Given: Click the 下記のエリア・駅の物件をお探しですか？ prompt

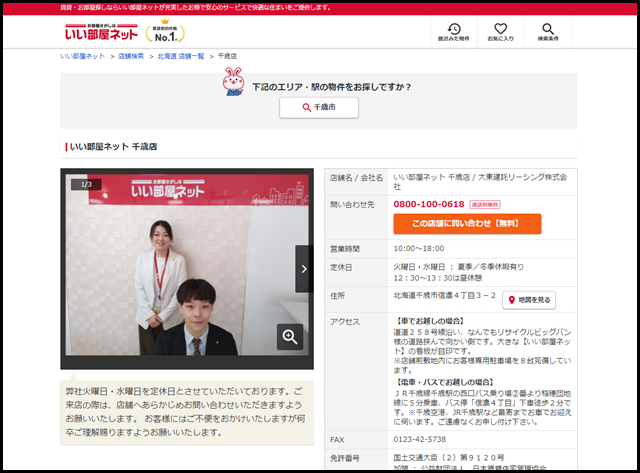Looking at the screenshot, I should click(x=332, y=87).
